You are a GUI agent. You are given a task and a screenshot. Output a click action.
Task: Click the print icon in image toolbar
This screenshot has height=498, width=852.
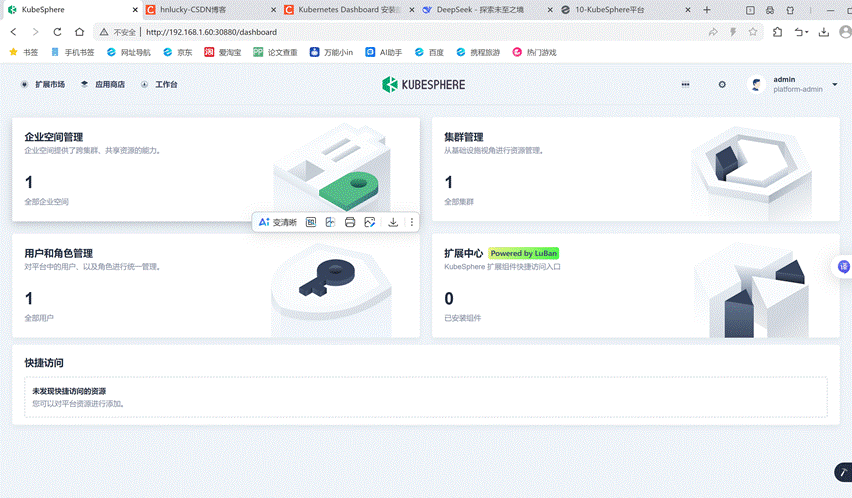(350, 222)
